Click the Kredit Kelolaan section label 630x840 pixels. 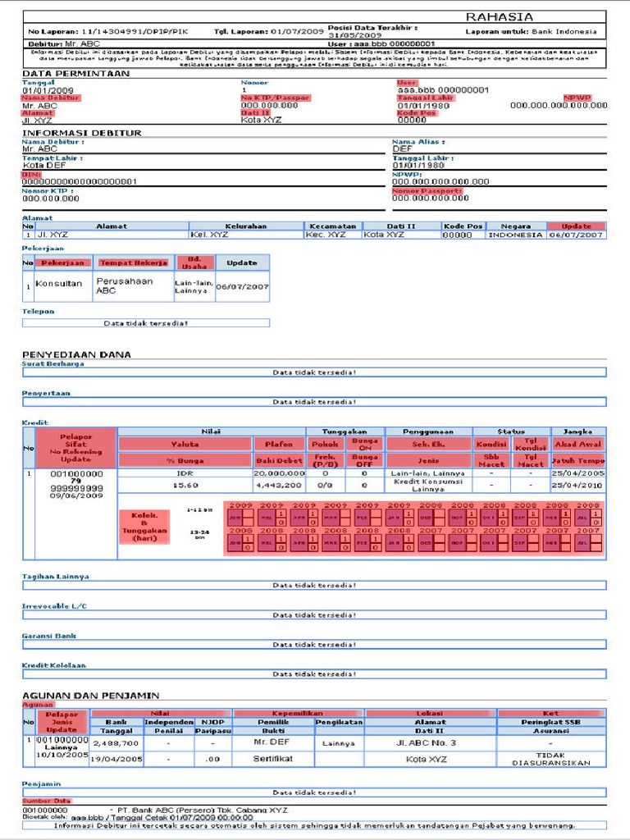click(x=53, y=665)
